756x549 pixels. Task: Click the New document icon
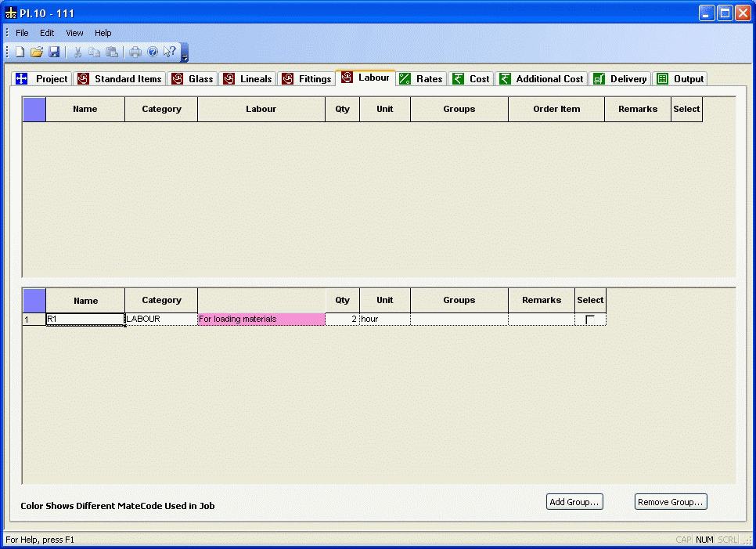[x=20, y=52]
